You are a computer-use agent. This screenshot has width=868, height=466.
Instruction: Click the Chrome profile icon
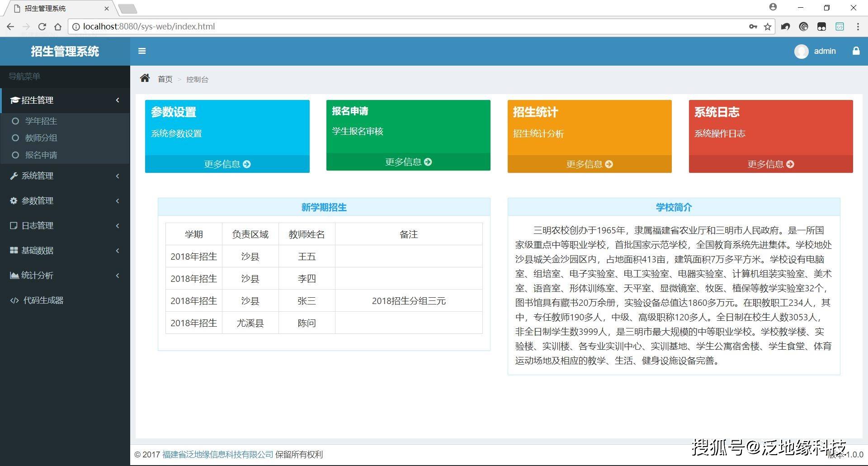pos(773,7)
